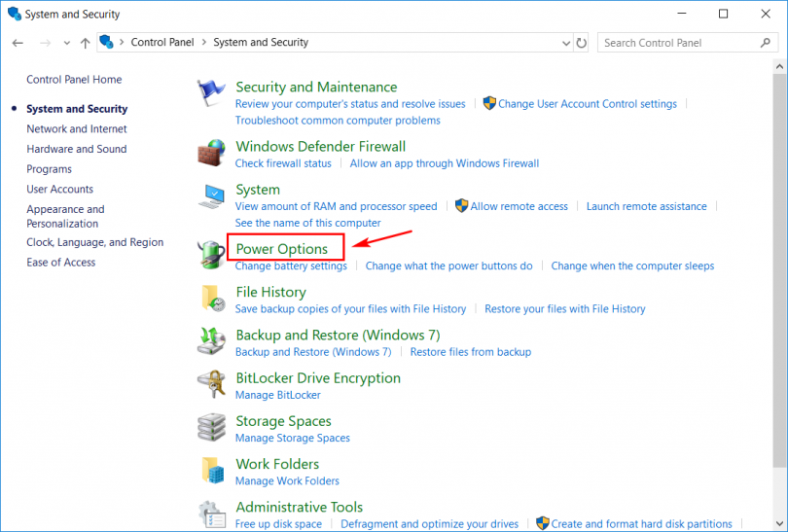This screenshot has height=532, width=788.
Task: Click Free up disk space
Action: (278, 524)
